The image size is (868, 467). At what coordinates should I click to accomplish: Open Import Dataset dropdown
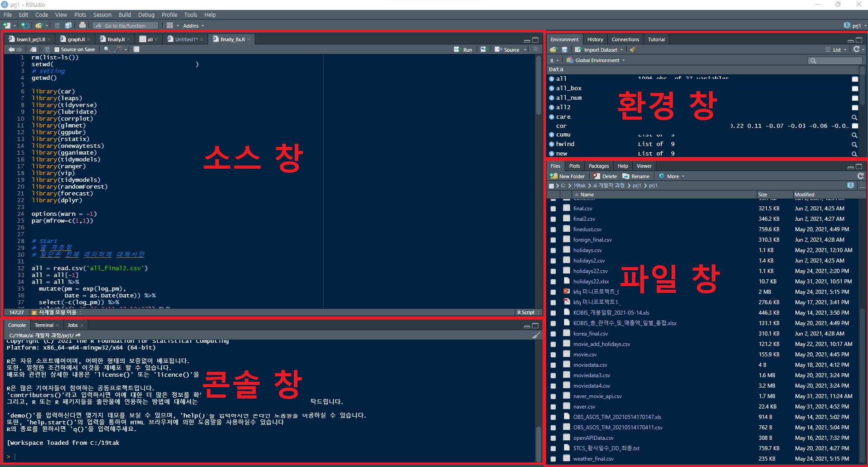pyautogui.click(x=599, y=49)
